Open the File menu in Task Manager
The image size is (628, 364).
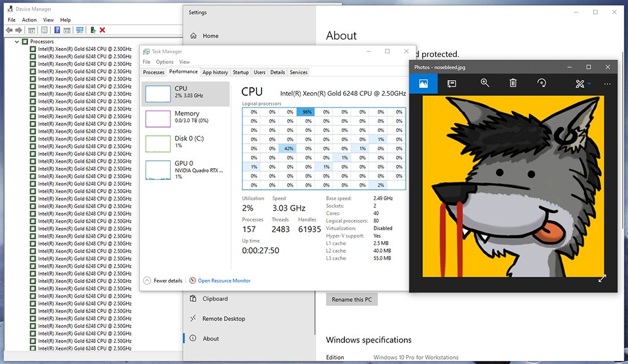(147, 61)
